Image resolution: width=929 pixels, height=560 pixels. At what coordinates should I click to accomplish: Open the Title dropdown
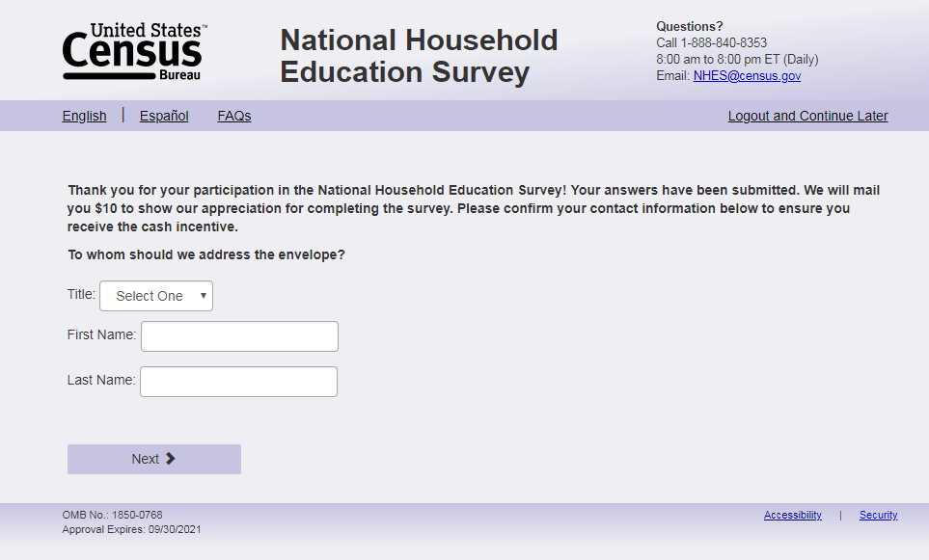156,296
